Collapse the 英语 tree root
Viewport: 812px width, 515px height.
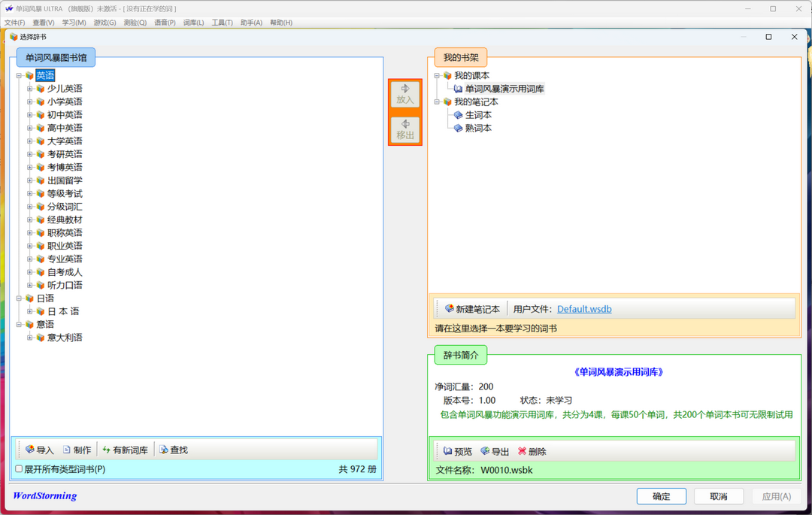(18, 75)
